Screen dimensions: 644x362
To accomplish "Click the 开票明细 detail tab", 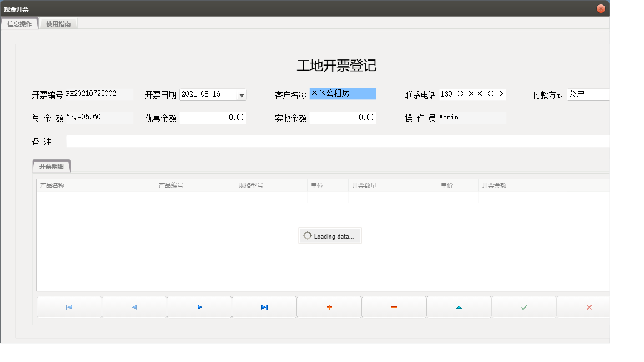I will pyautogui.click(x=52, y=165).
